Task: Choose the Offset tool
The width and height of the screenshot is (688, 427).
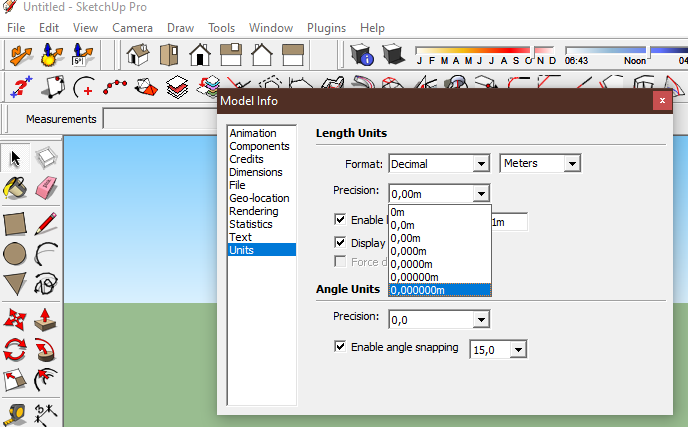Action: pyautogui.click(x=46, y=380)
